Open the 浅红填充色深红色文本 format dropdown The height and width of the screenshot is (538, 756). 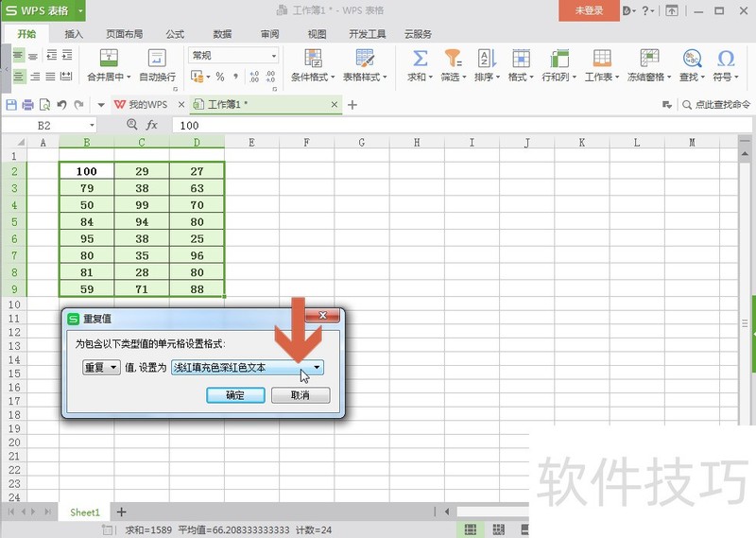pyautogui.click(x=248, y=368)
